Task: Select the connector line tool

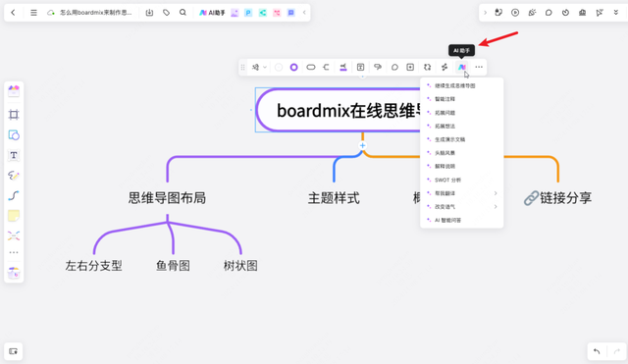Action: 14,195
